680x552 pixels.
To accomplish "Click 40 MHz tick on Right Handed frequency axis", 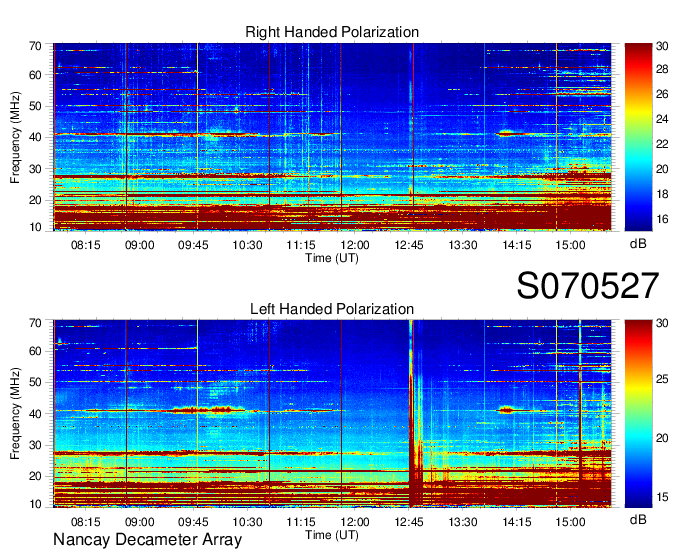I will [x=35, y=137].
